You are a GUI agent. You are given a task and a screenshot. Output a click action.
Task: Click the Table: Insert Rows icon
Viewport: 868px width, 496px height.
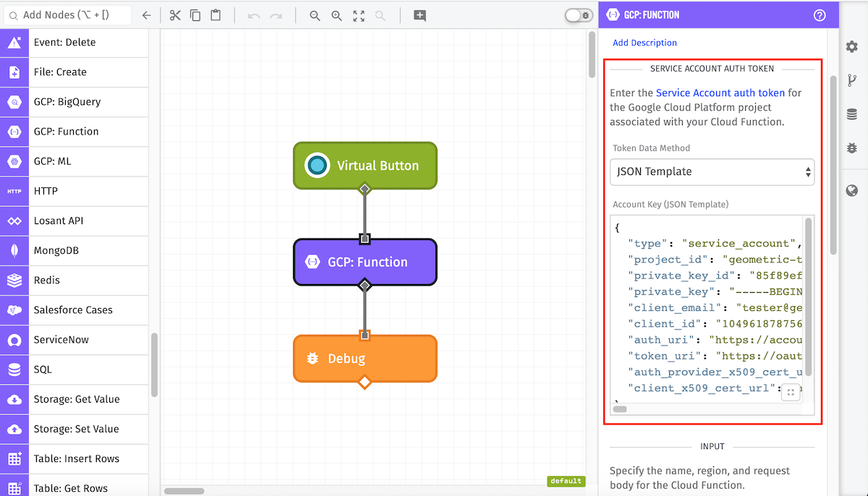tap(14, 458)
